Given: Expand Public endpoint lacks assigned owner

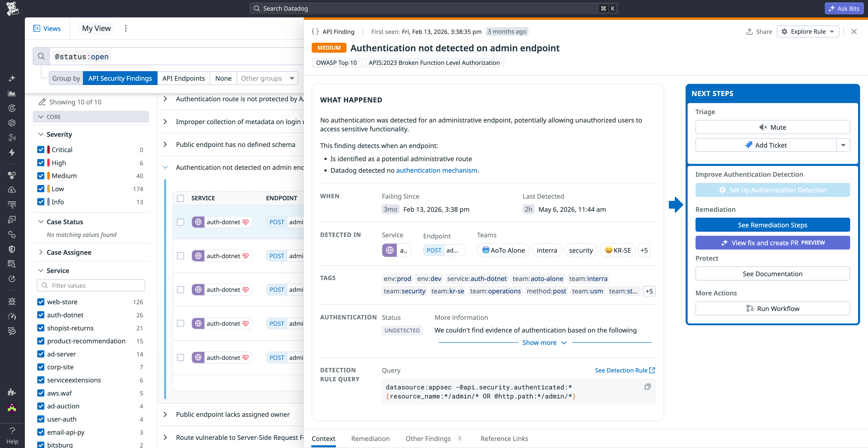Looking at the screenshot, I should coord(165,414).
